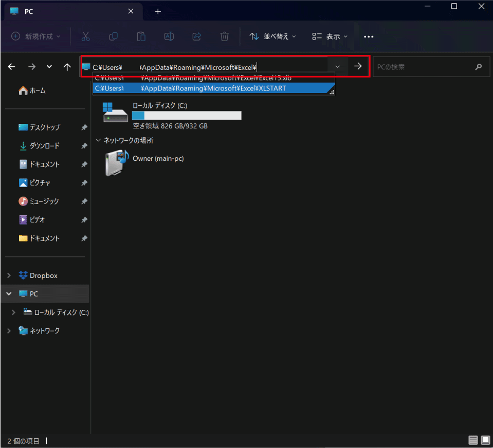Open the 表示 view dropdown
This screenshot has height=448, width=493.
click(x=330, y=36)
